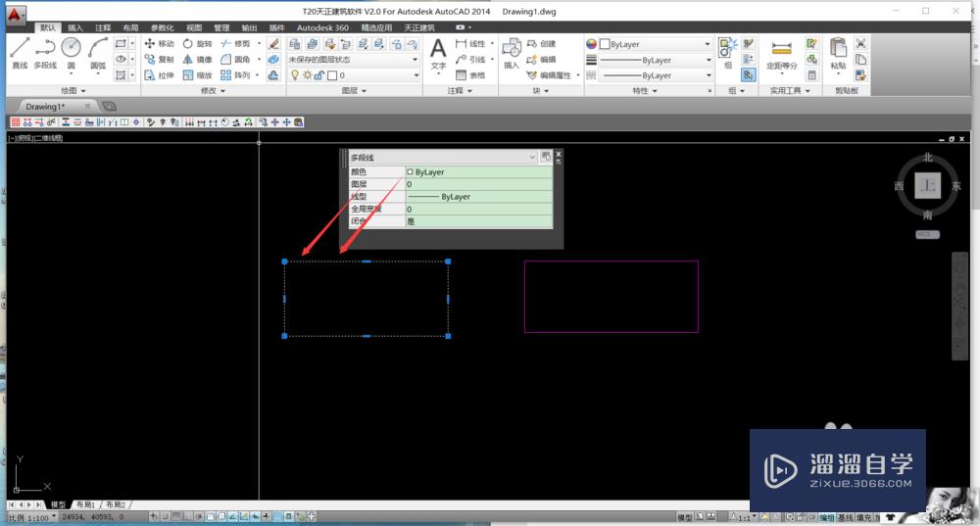980x526 pixels.
Task: Click the 上 face on the ViewCube
Action: tap(927, 185)
